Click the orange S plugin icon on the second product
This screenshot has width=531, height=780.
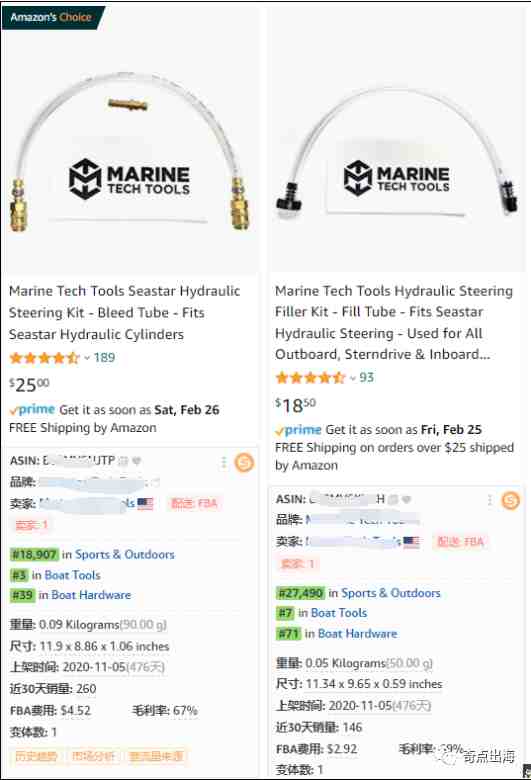pos(511,500)
